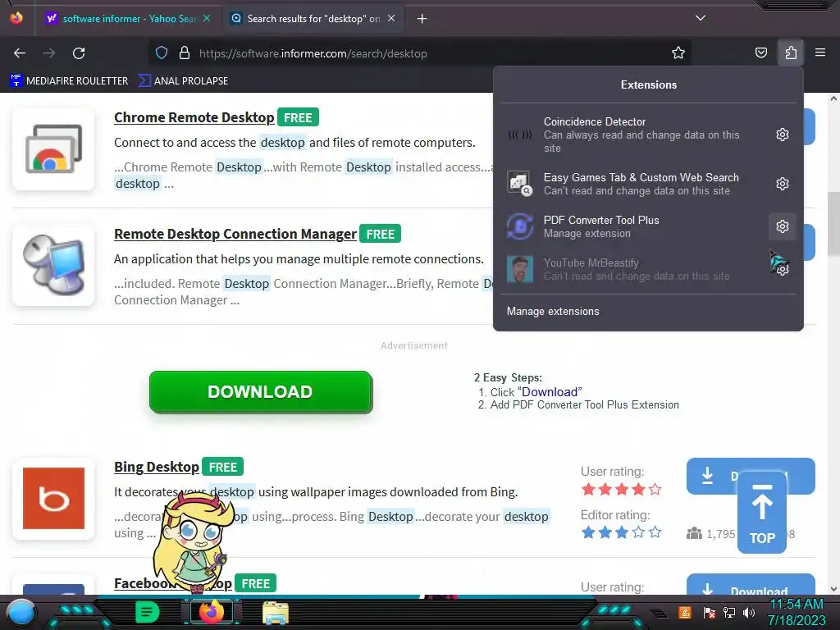840x630 pixels.
Task: Expand the list all tabs dropdown arrow
Action: coord(701,18)
